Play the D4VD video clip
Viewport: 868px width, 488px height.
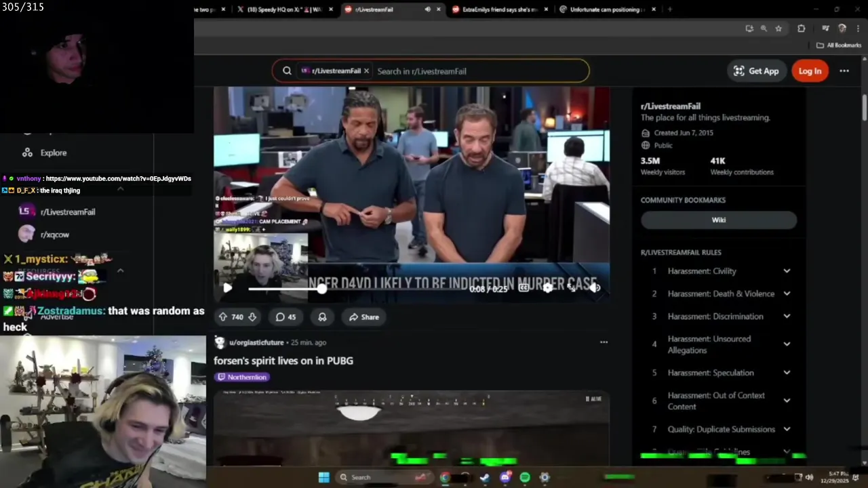click(228, 287)
